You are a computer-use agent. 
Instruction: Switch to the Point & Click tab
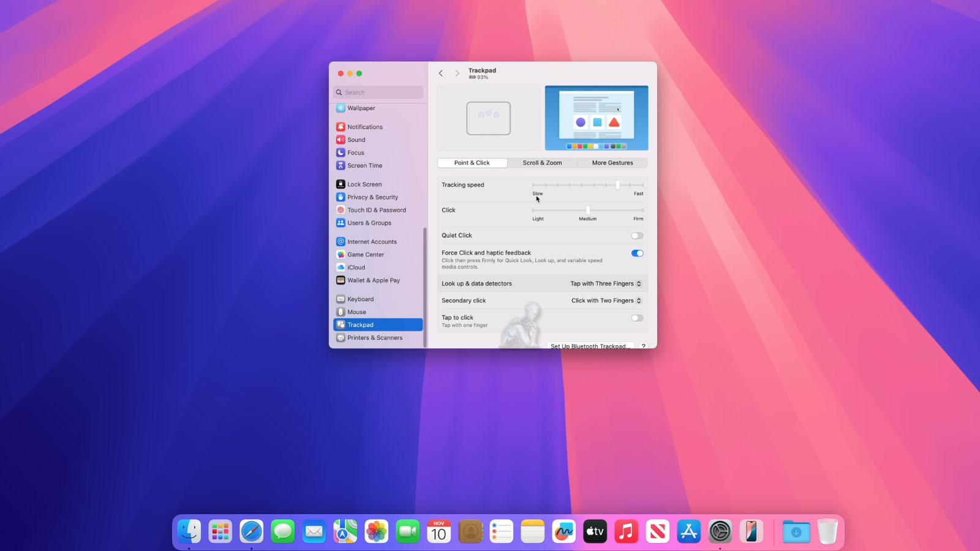click(472, 163)
